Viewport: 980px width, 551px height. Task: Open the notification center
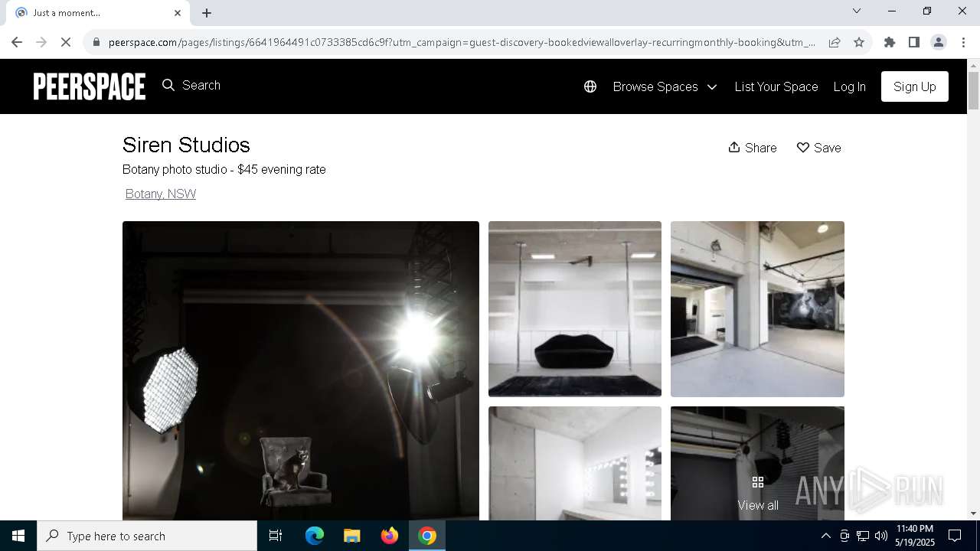(x=955, y=536)
